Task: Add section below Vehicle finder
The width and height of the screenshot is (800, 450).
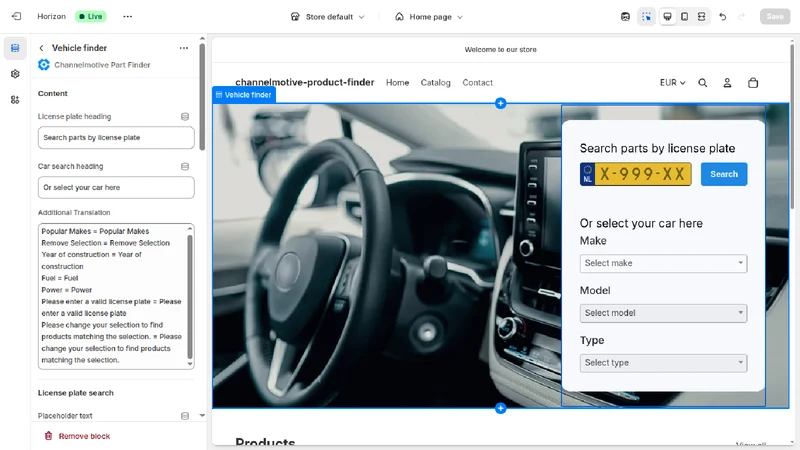Action: pos(501,408)
